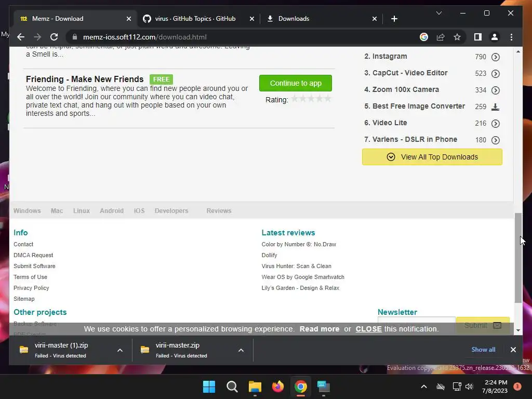Click Show all downloads link
This screenshot has width=532, height=399.
coord(483,350)
